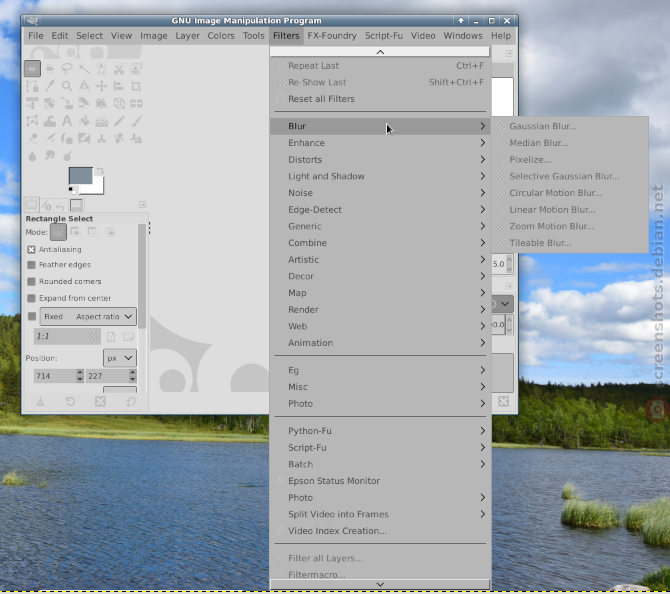The height and width of the screenshot is (594, 670).
Task: Activate the Crop tool
Action: [x=136, y=86]
